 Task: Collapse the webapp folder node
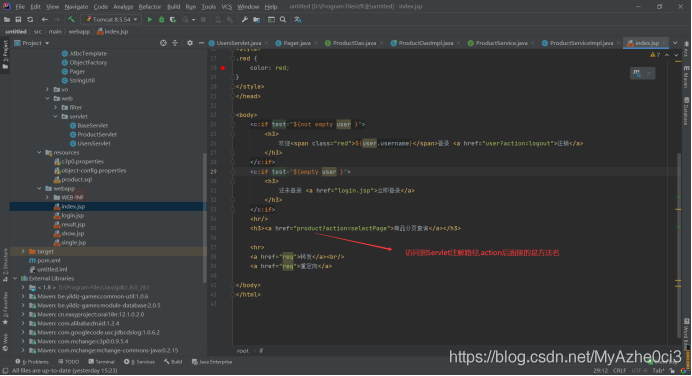point(39,188)
